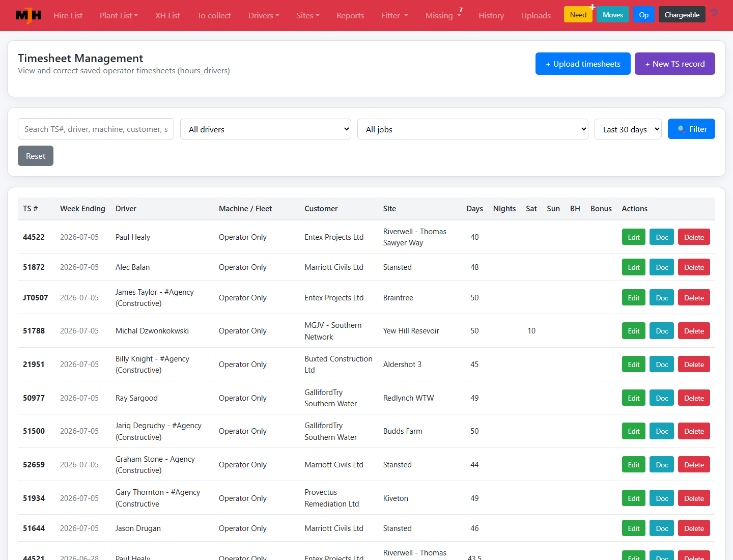733x560 pixels.
Task: Click the Moves button
Action: pyautogui.click(x=613, y=14)
